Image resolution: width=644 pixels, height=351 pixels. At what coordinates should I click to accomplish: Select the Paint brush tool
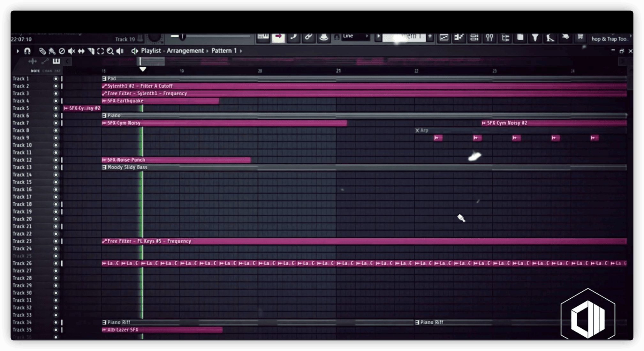point(52,51)
